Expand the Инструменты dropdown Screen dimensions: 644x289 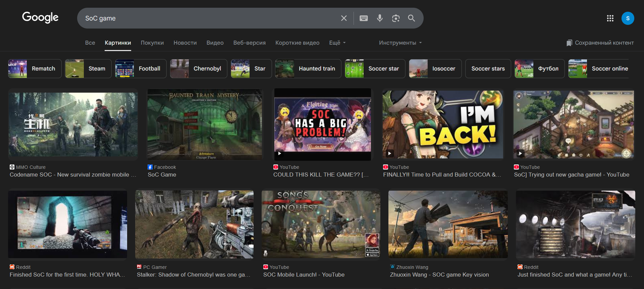pos(400,43)
